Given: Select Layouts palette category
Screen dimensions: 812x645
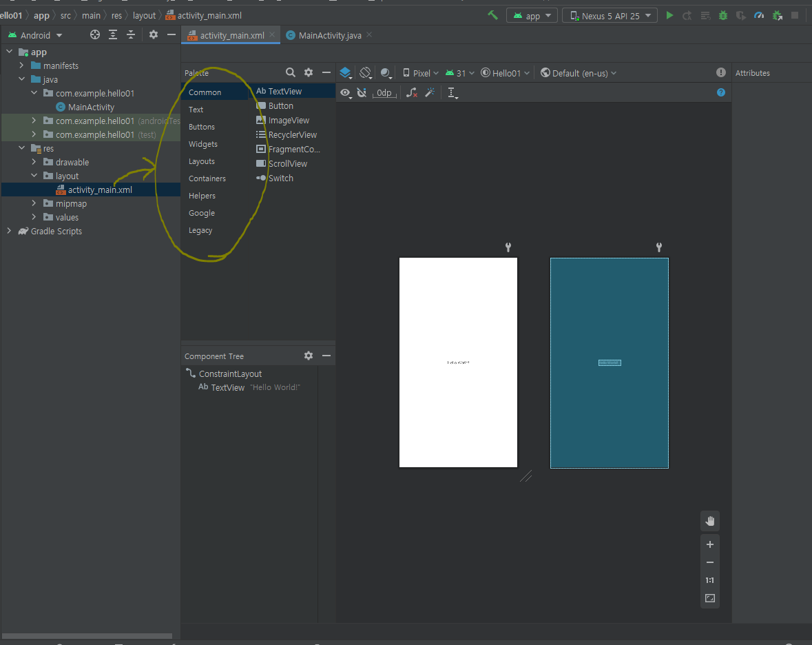Looking at the screenshot, I should click(x=201, y=161).
